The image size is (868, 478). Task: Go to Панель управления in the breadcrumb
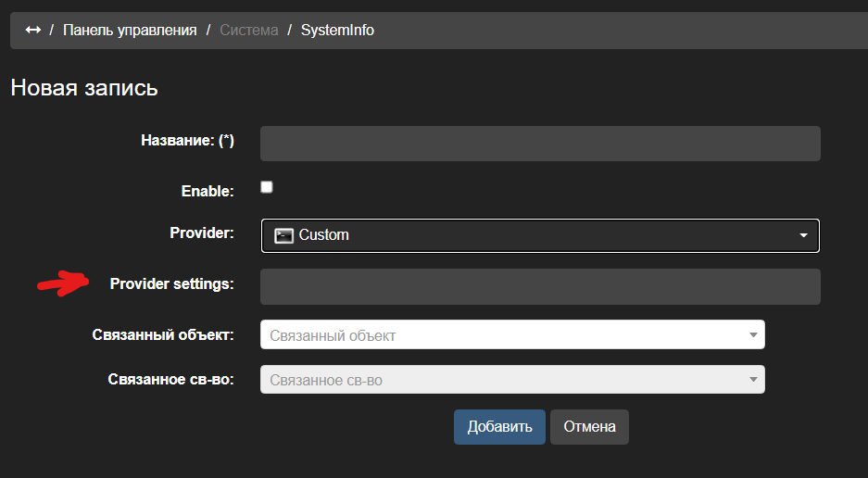[x=130, y=31]
